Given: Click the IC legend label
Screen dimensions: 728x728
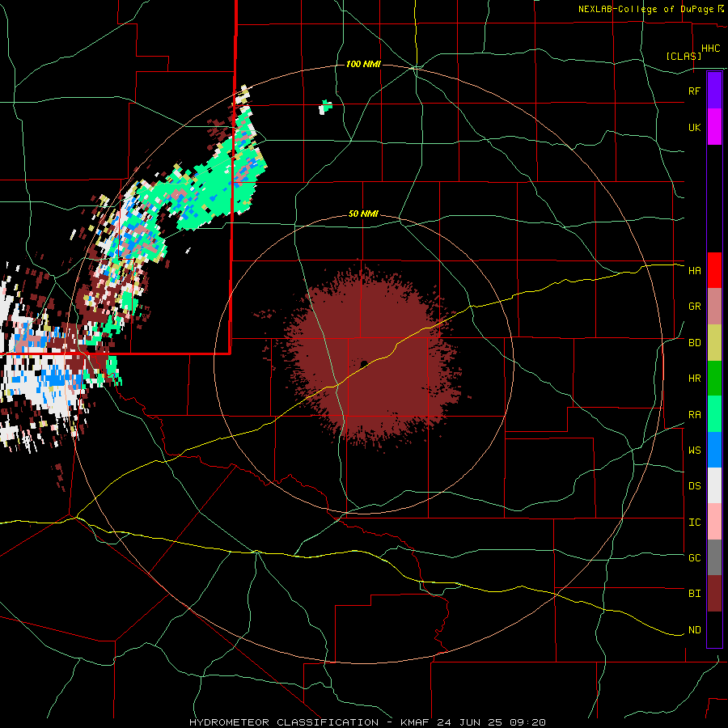Looking at the screenshot, I should coord(694,523).
